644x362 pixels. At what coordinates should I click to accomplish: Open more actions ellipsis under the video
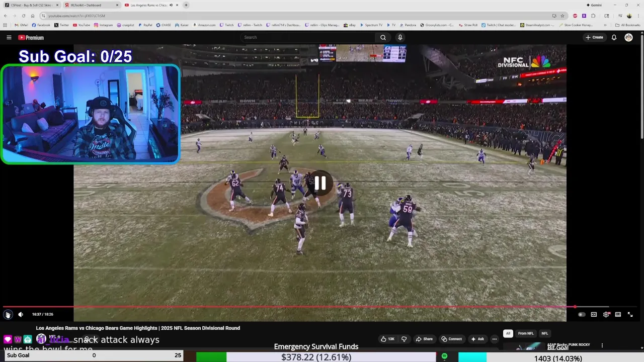point(494,339)
